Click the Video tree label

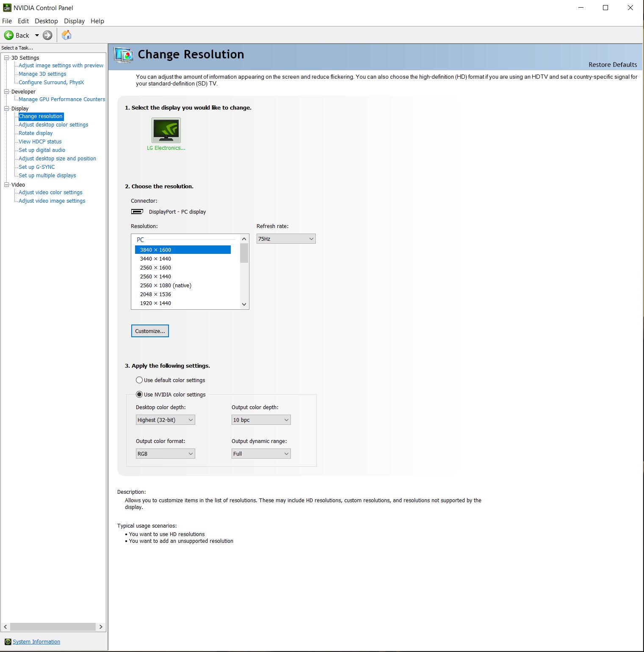coord(18,184)
